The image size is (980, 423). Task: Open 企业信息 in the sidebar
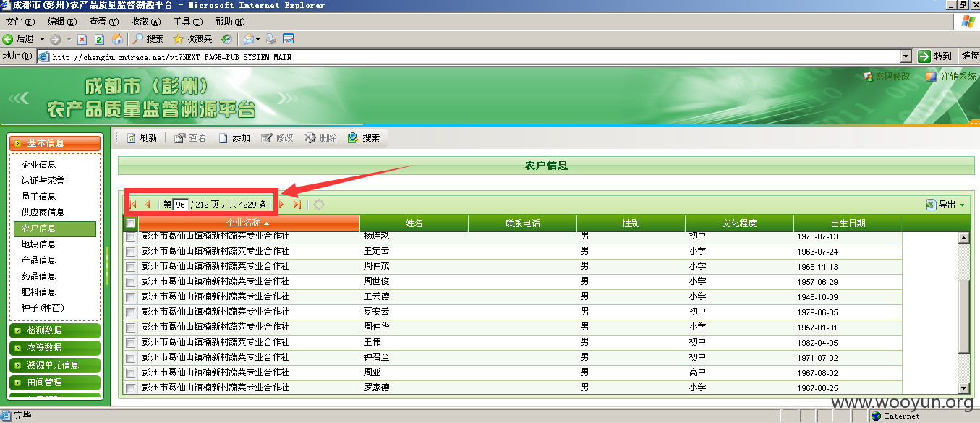point(38,165)
